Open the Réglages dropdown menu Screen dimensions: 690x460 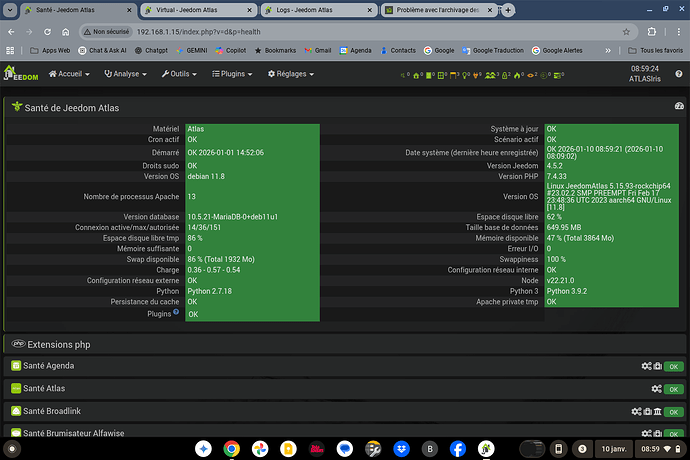(x=291, y=74)
